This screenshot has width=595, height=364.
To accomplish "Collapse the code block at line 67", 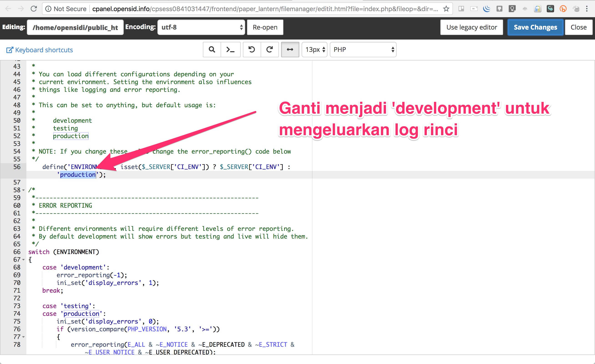I will click(23, 259).
